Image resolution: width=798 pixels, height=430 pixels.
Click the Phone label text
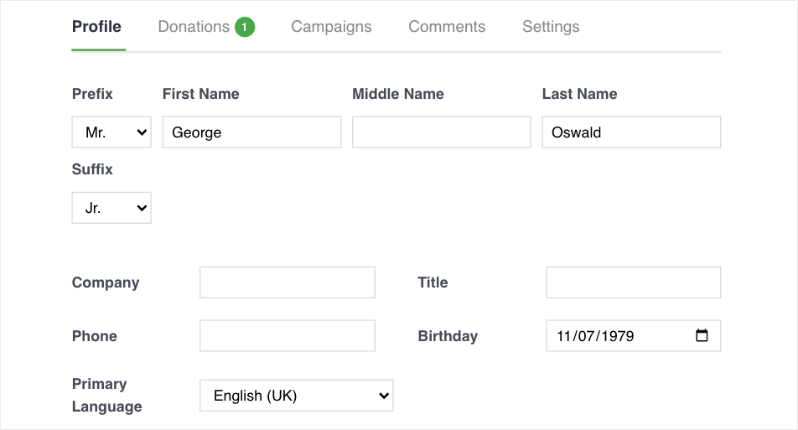click(94, 336)
